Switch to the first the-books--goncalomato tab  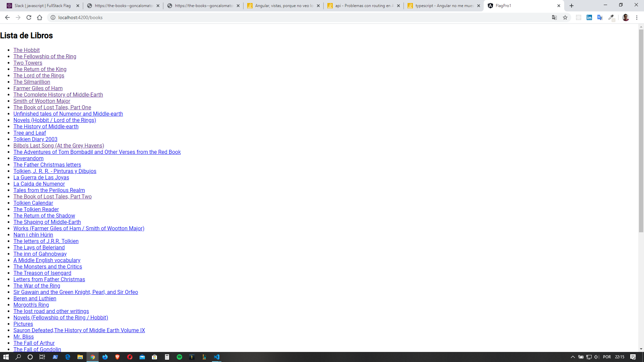click(x=123, y=6)
